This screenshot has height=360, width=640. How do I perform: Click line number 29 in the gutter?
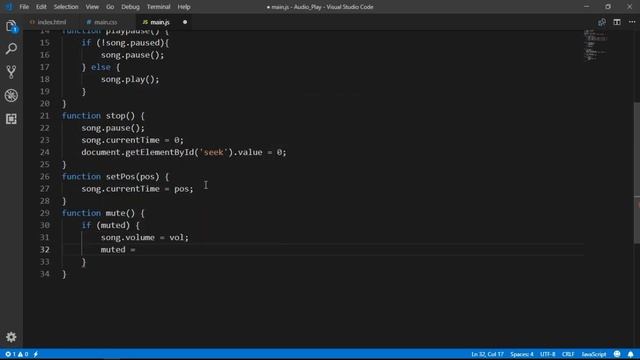click(44, 213)
